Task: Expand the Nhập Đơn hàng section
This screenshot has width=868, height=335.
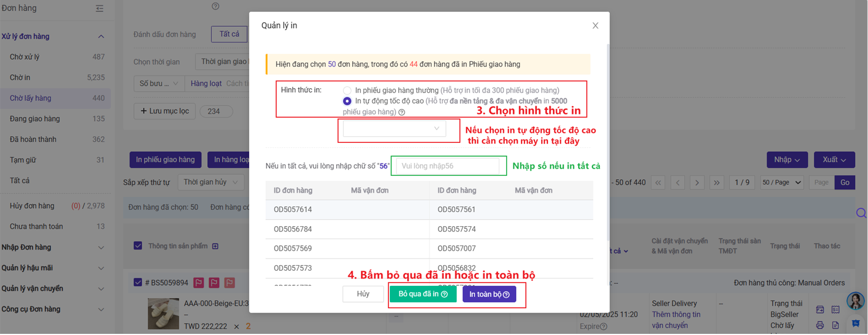Action: coord(101,247)
